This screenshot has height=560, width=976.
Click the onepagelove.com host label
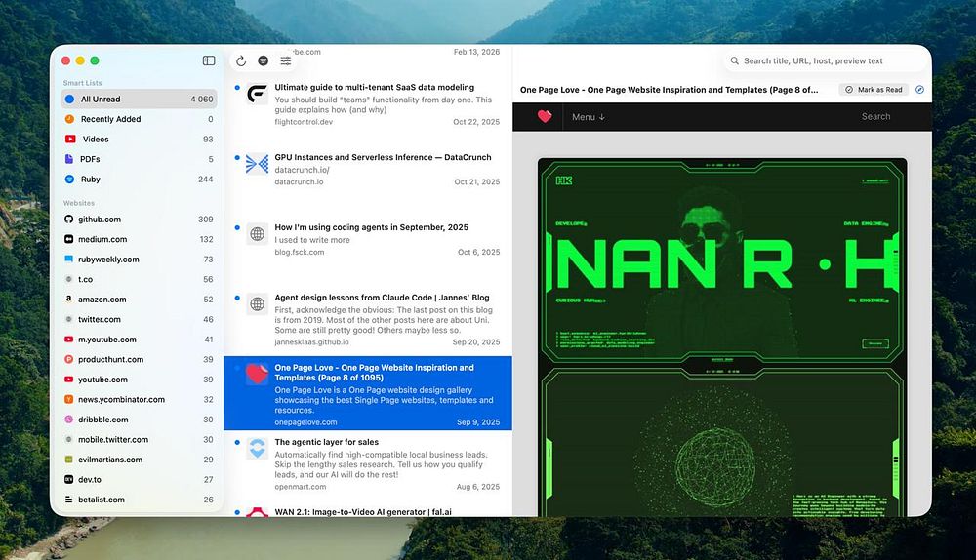click(305, 422)
